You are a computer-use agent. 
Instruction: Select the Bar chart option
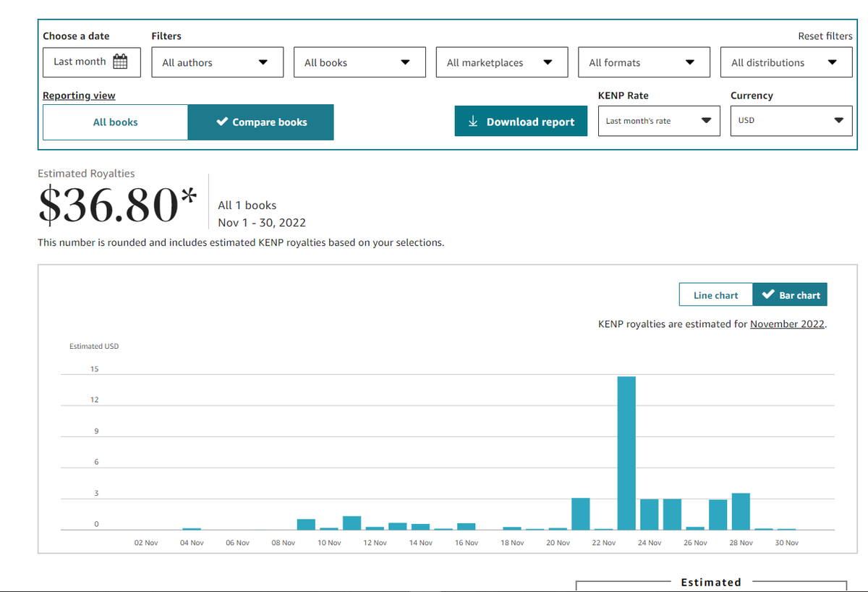click(790, 295)
